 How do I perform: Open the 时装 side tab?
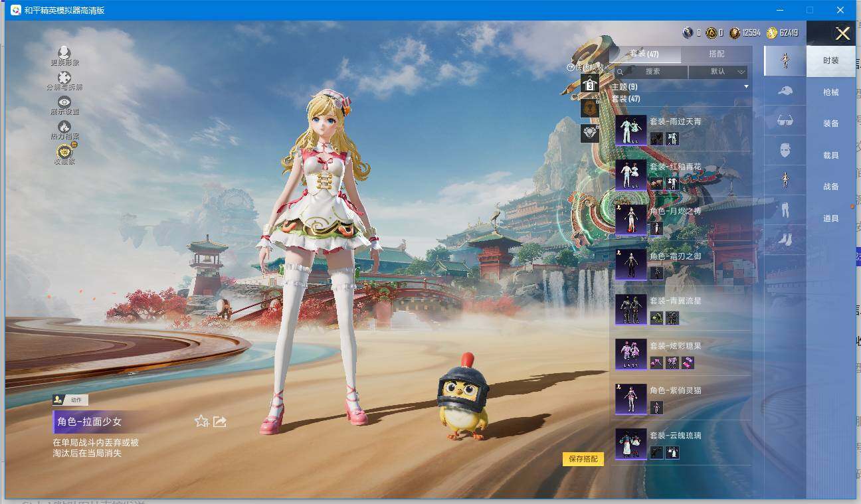click(831, 60)
